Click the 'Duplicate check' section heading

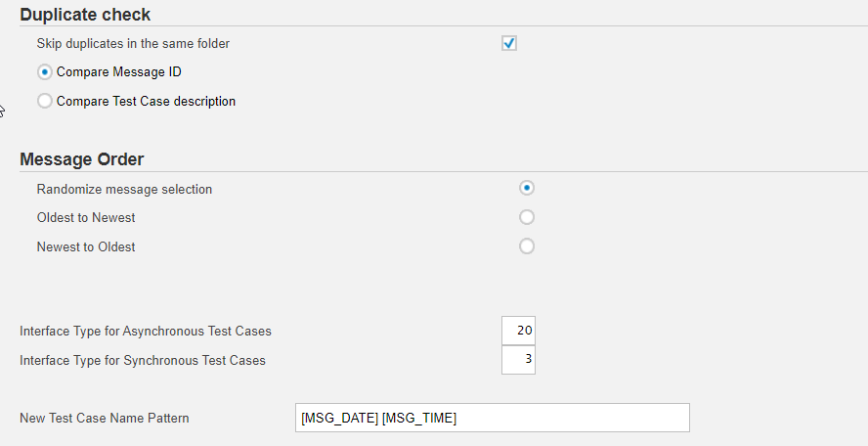click(x=85, y=15)
